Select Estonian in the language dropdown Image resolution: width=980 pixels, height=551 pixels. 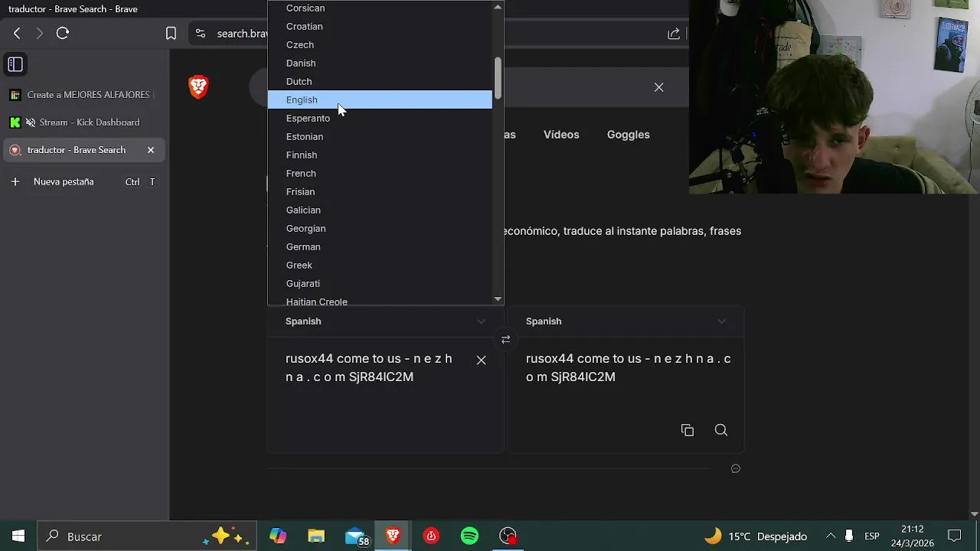coord(380,136)
